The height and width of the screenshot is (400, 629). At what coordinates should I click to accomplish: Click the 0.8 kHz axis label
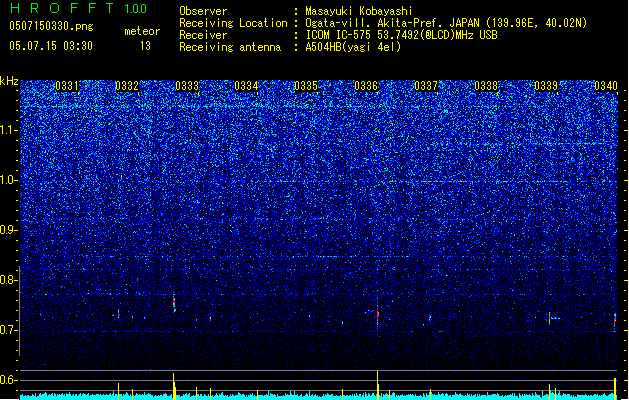coord(9,280)
